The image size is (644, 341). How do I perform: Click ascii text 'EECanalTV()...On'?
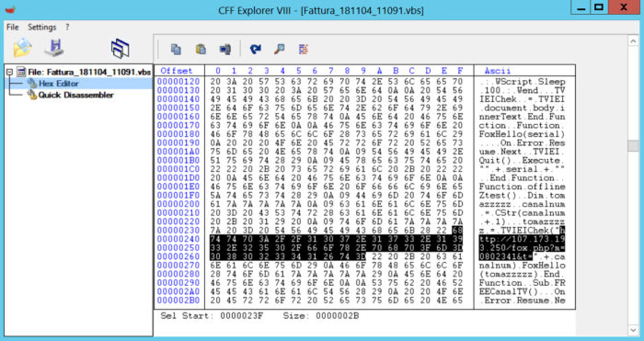(x=522, y=291)
